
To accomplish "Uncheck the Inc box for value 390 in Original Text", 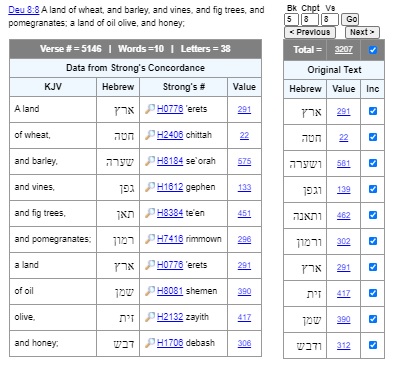I will [373, 319].
